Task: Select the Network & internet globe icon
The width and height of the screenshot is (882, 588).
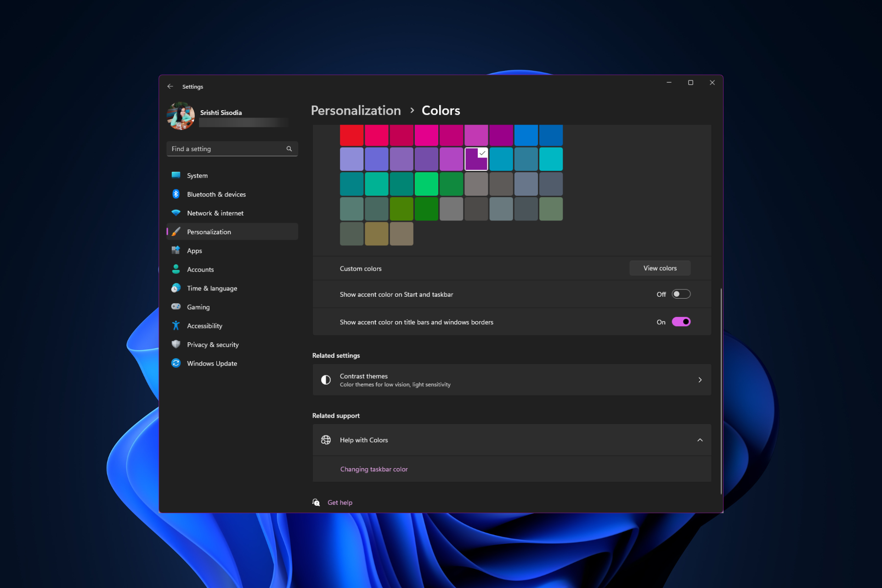Action: click(176, 213)
